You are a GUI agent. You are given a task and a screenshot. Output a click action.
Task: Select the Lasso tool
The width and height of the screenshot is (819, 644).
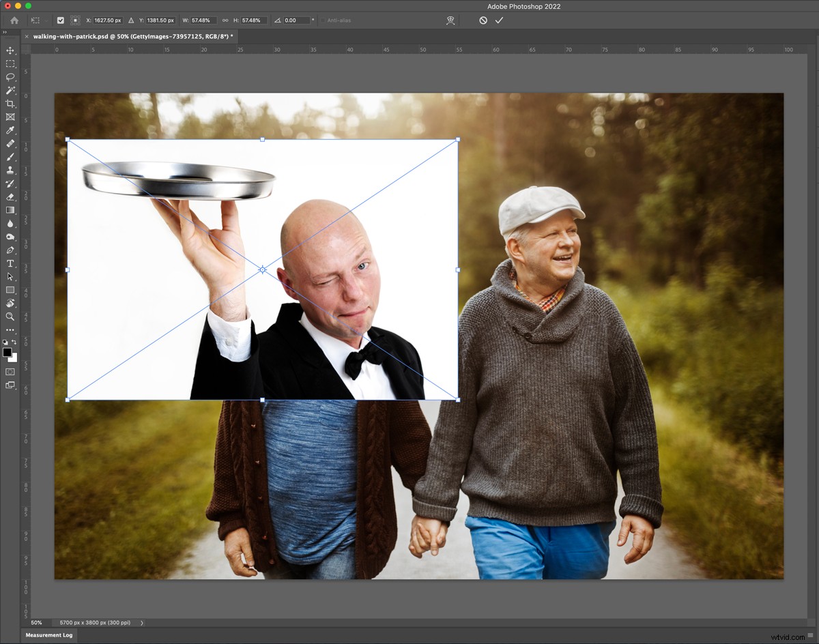pos(10,77)
